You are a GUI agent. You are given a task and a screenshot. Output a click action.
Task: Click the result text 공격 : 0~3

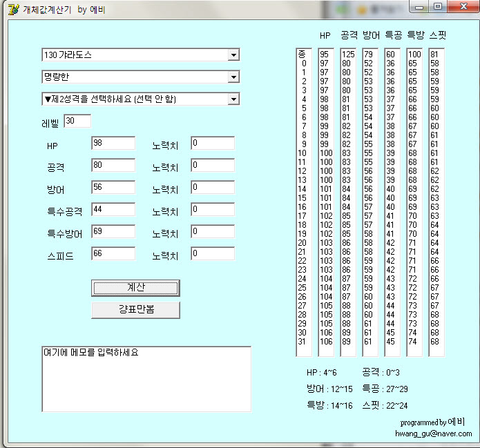coord(381,373)
